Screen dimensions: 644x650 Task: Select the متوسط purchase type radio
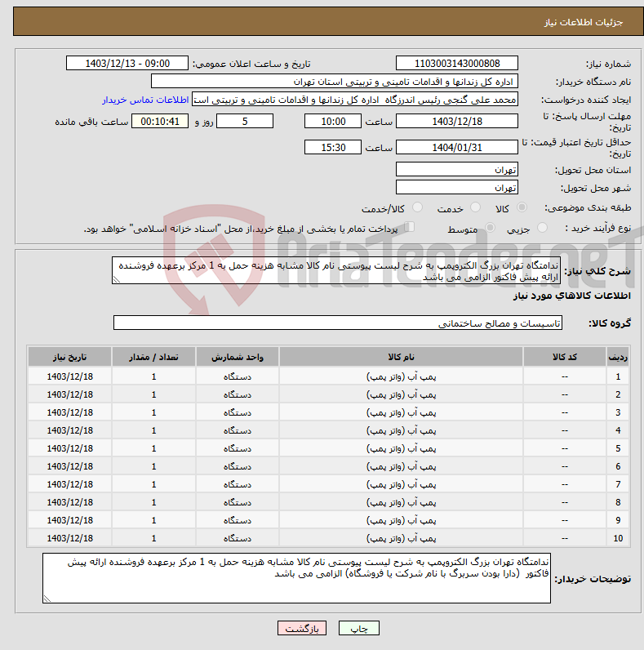pyautogui.click(x=491, y=228)
